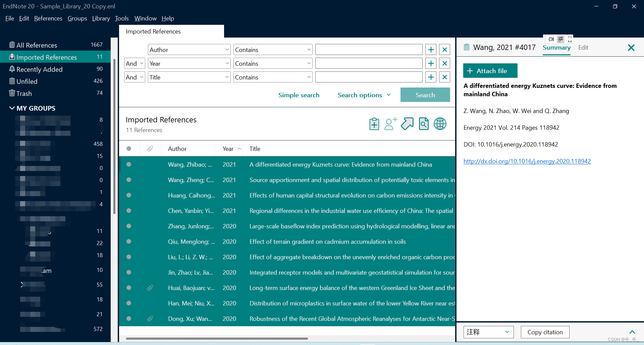
Task: Collapse the bottom citation preview chevron
Action: pyautogui.click(x=632, y=332)
